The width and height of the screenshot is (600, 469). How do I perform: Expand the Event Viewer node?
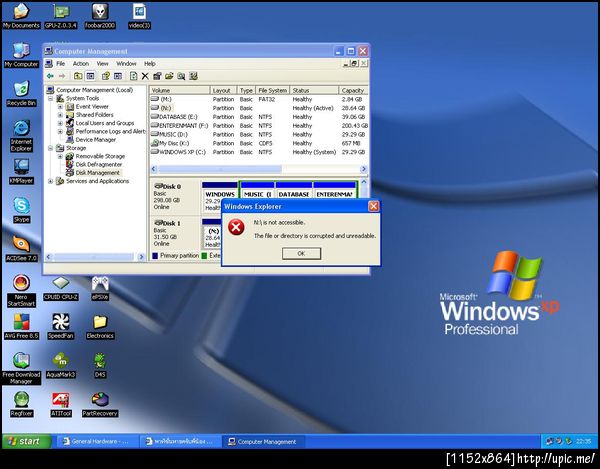pyautogui.click(x=60, y=107)
